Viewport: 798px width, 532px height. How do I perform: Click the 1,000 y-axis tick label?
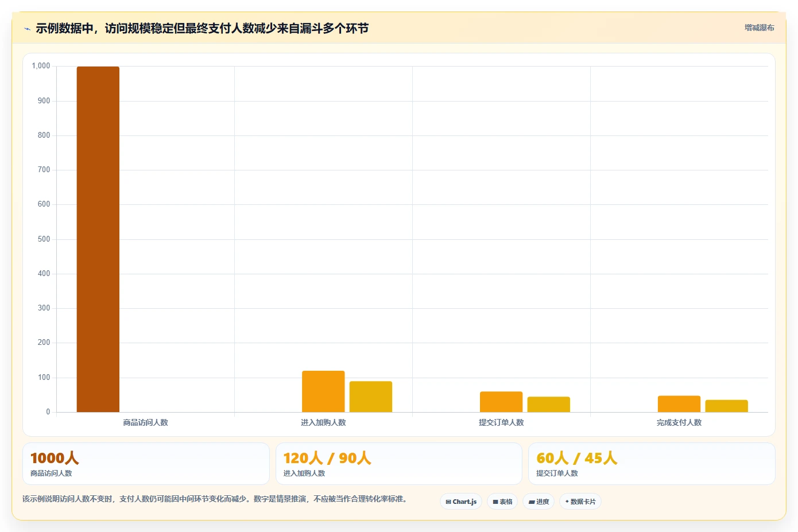[x=41, y=66]
